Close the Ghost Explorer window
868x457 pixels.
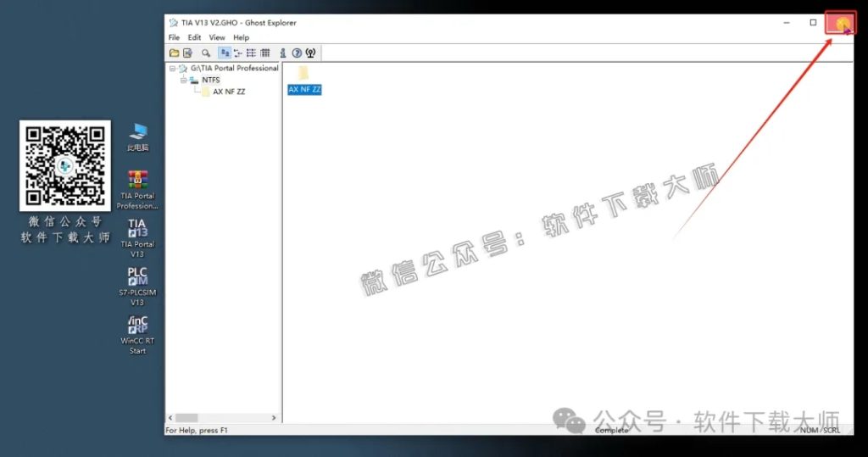tap(840, 23)
